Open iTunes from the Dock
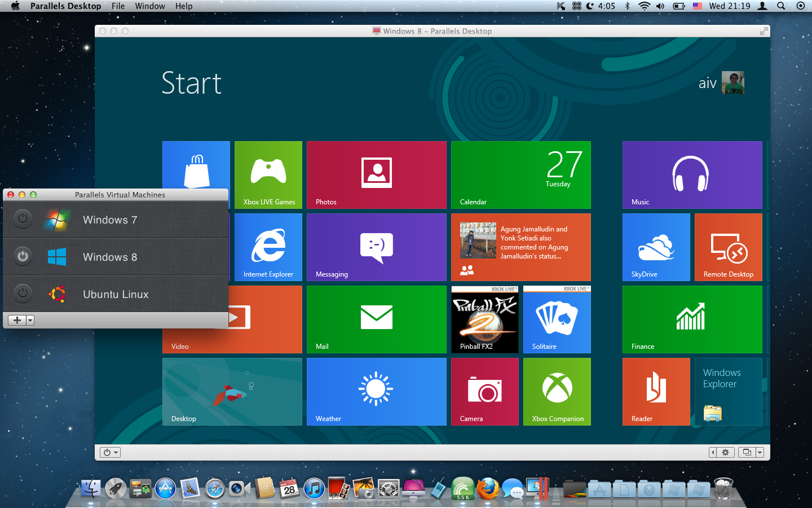Image resolution: width=812 pixels, height=508 pixels. 314,488
